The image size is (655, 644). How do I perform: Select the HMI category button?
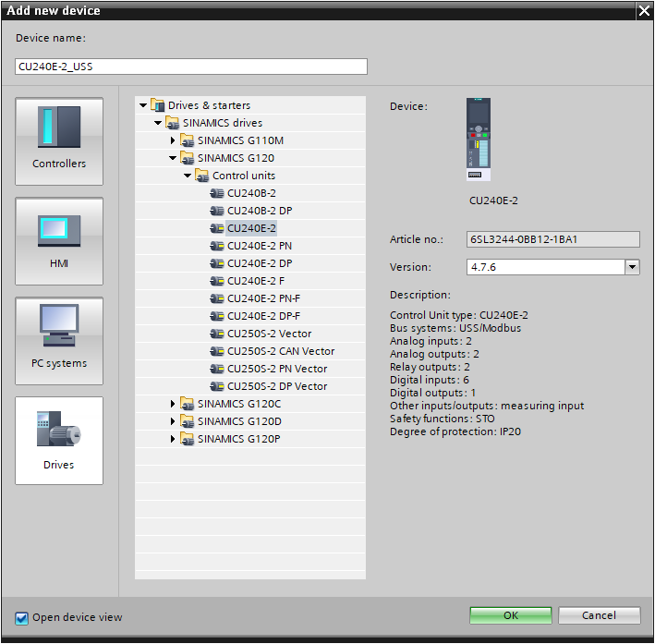(x=59, y=241)
